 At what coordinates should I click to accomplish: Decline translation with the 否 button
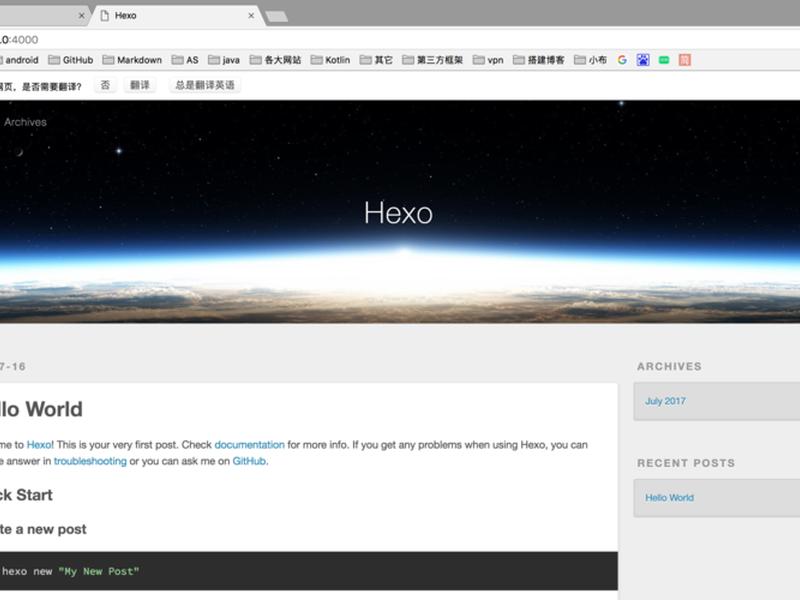105,85
